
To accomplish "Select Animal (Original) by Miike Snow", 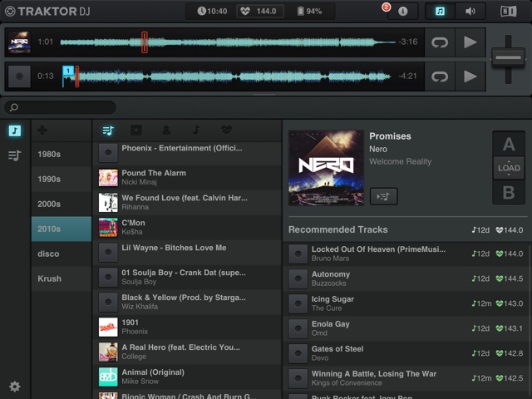I will click(187, 377).
